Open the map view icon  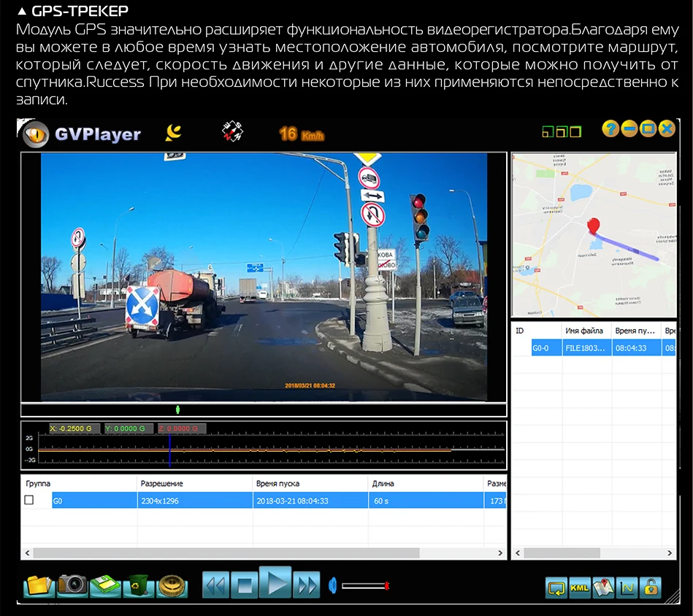point(603,588)
